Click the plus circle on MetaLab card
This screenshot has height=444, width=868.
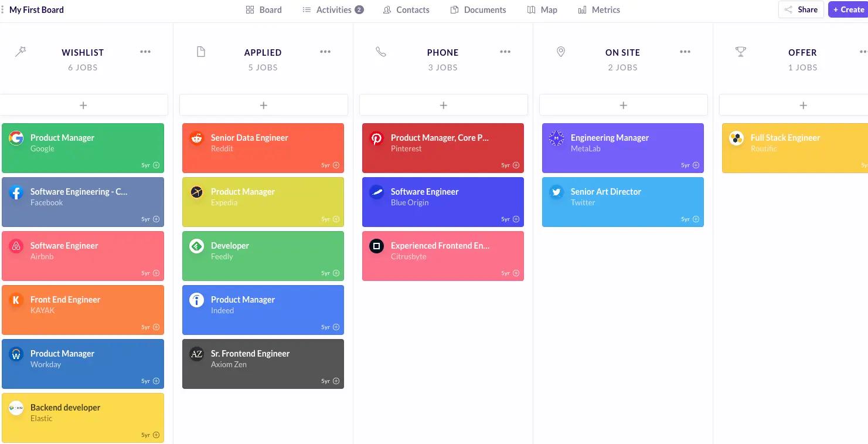coord(696,165)
